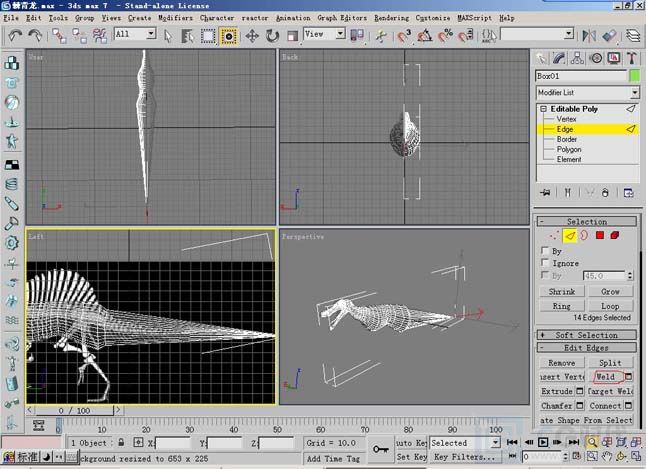
Task: Click the Key Filters button
Action: [465, 457]
